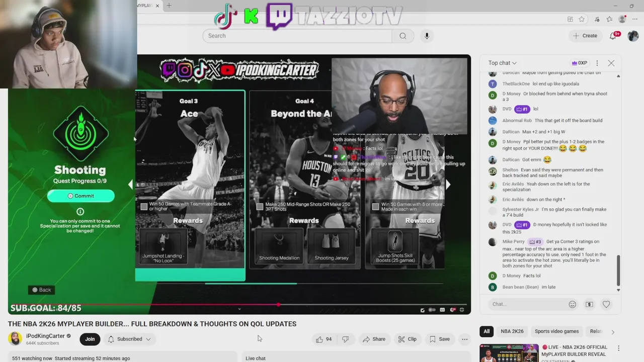Click the iPodKingCarter channel avatar

coord(15,339)
